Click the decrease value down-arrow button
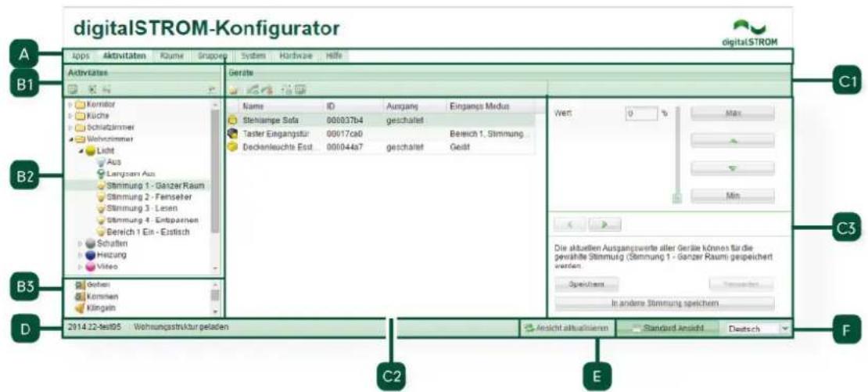This screenshot has height=392, width=868. point(733,168)
